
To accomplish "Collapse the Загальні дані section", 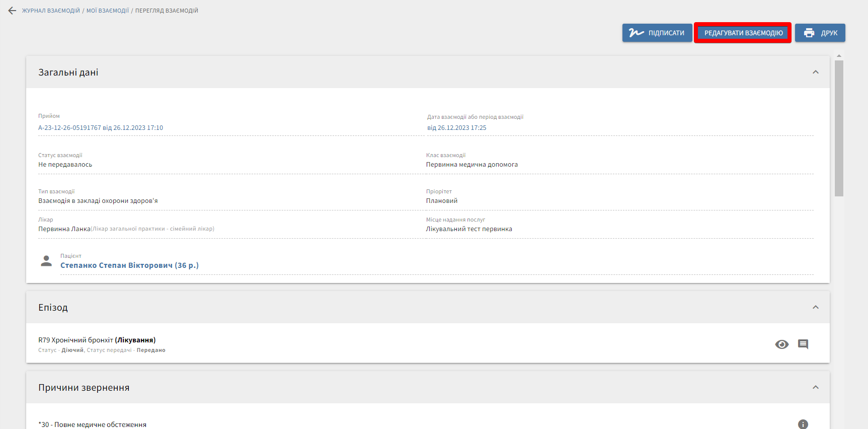I will coord(815,73).
